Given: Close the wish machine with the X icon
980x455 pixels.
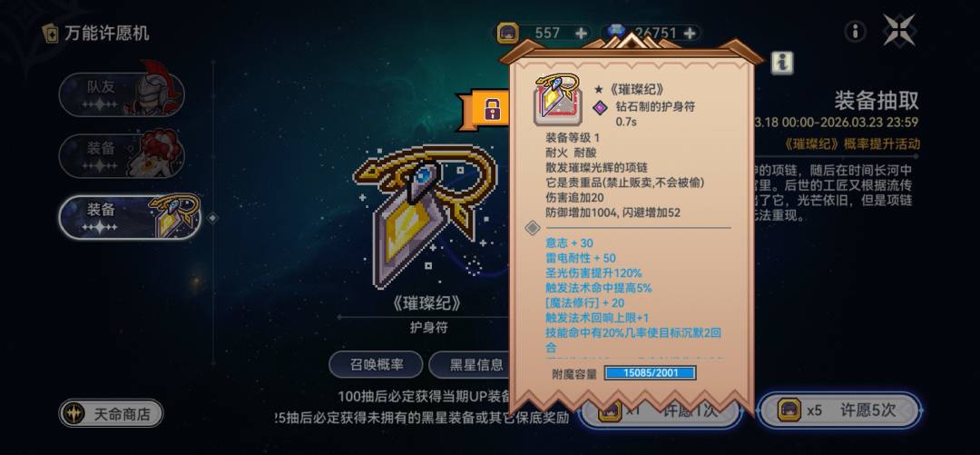Looking at the screenshot, I should click(899, 30).
